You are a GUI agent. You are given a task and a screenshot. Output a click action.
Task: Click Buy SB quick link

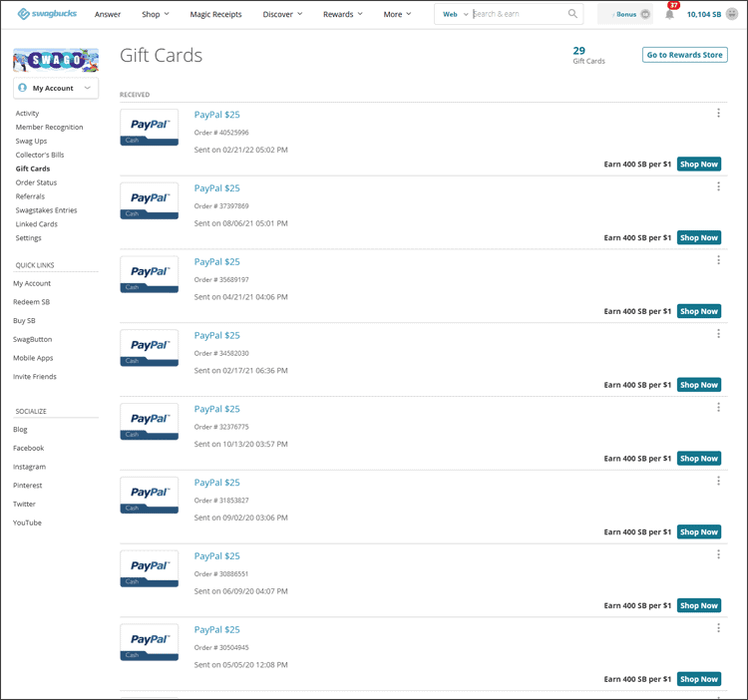tap(24, 320)
